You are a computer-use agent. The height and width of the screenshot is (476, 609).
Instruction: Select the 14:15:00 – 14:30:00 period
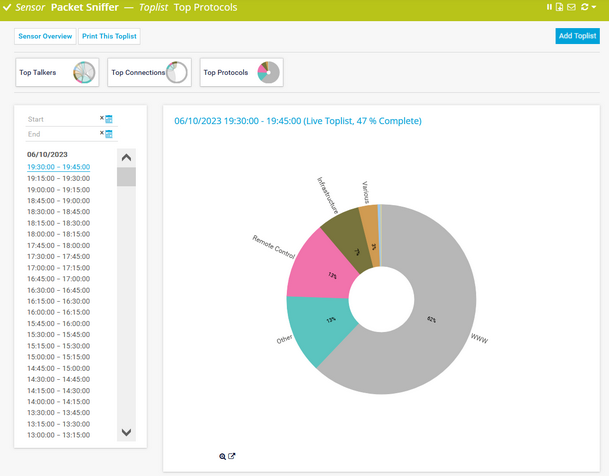coord(59,390)
